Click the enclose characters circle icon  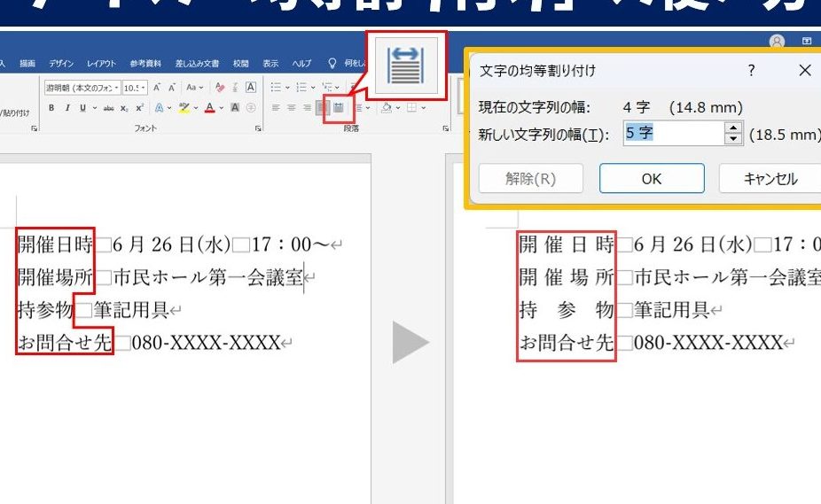pos(251,108)
